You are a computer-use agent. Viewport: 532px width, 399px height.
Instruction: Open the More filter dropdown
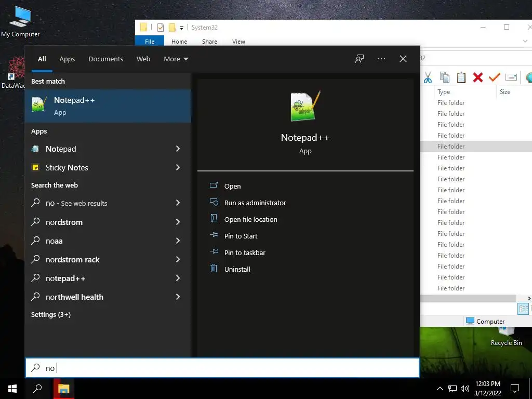tap(176, 59)
